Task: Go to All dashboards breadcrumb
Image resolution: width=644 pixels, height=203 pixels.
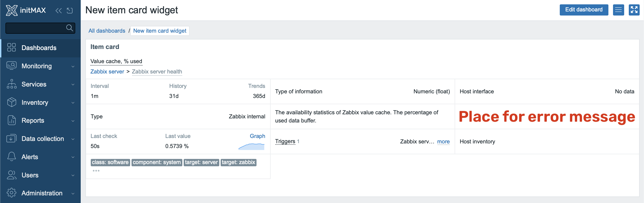Action: tap(107, 31)
